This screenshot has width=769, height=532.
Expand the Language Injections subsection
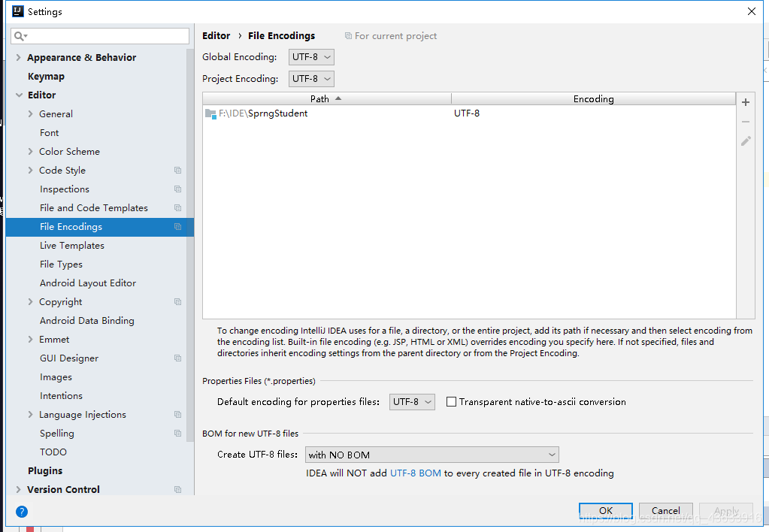[x=30, y=414]
